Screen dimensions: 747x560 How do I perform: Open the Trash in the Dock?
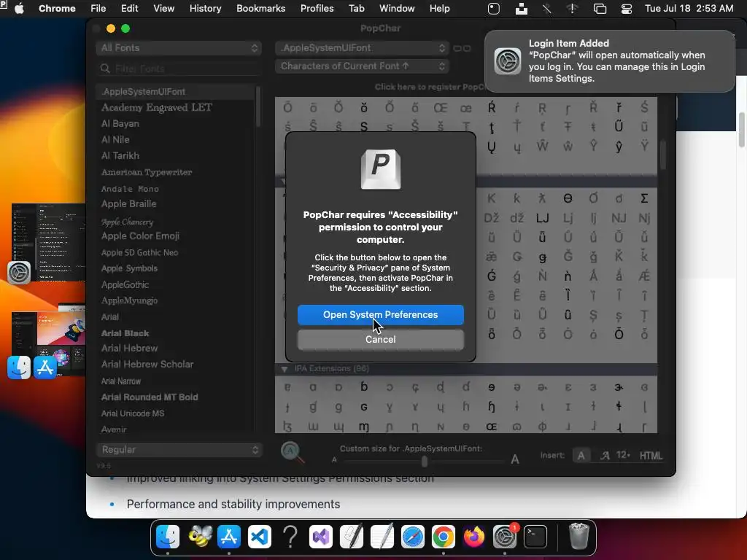coord(578,537)
